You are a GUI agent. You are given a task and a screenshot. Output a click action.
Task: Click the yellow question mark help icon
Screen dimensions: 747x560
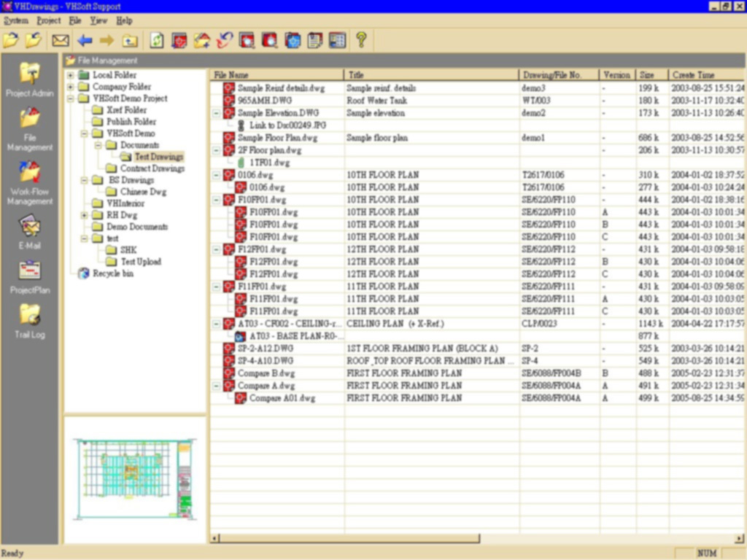361,40
